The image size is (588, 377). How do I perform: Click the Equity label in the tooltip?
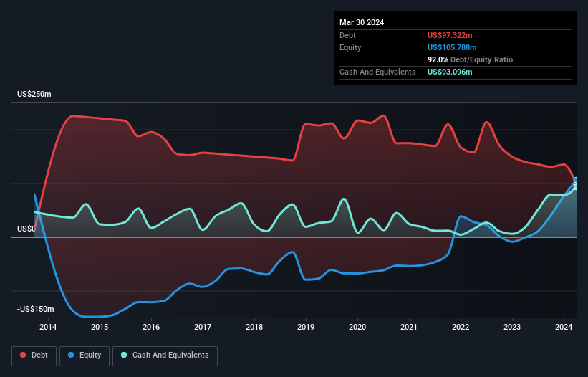click(350, 47)
